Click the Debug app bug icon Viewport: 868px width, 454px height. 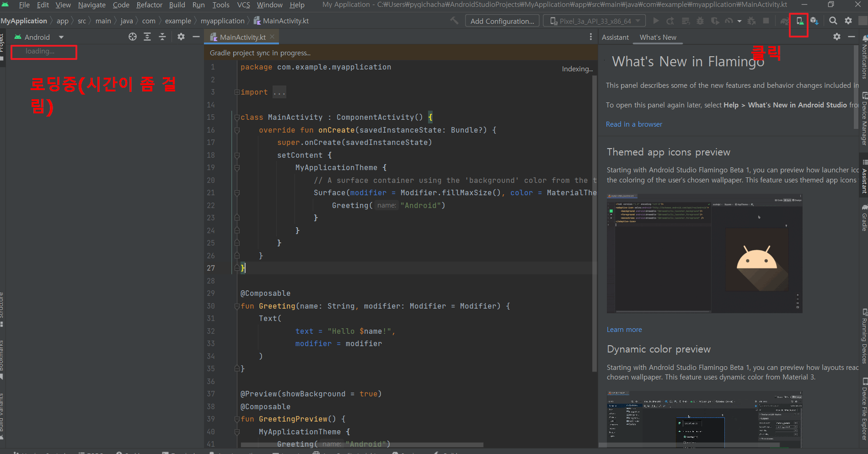700,21
